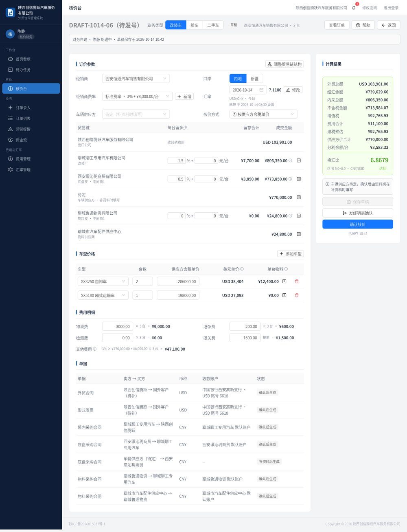The height and width of the screenshot is (532, 407).
Task: Open the notification bell in the header
Action: [354, 8]
